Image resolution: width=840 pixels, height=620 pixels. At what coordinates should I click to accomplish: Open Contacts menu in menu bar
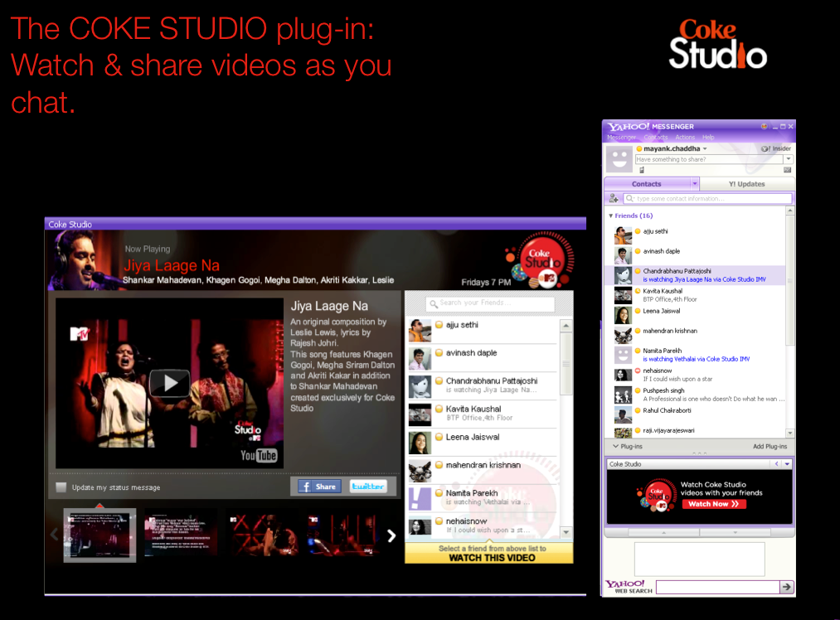tap(656, 138)
